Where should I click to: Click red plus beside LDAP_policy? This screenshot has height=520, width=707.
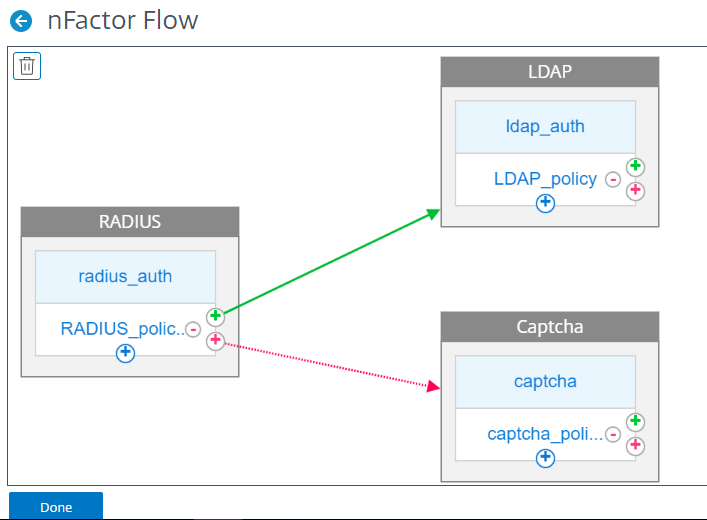point(635,191)
